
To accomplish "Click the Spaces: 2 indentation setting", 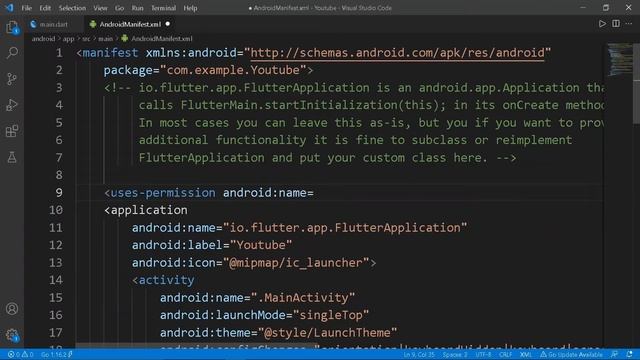I will [455, 354].
